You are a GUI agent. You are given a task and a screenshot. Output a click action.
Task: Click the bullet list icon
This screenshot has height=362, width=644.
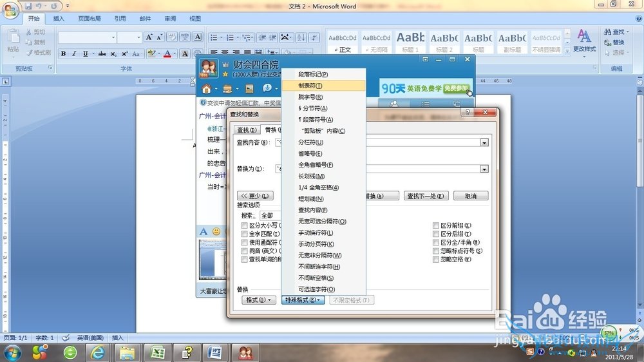pos(214,37)
